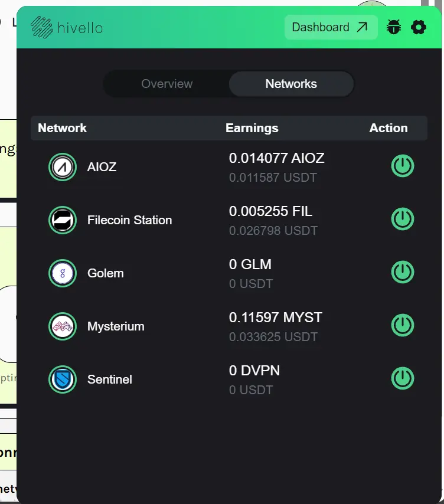Click the Sentinel network icon
The image size is (444, 504).
pyautogui.click(x=63, y=379)
